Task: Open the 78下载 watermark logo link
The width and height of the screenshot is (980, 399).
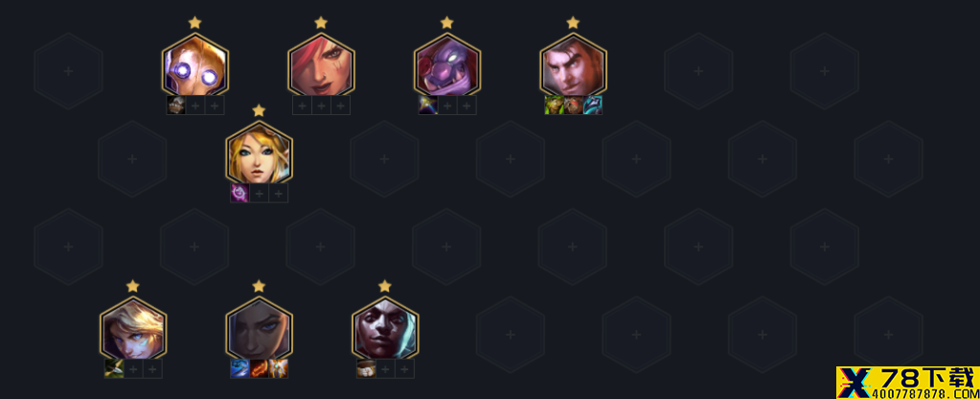Action: 907,383
